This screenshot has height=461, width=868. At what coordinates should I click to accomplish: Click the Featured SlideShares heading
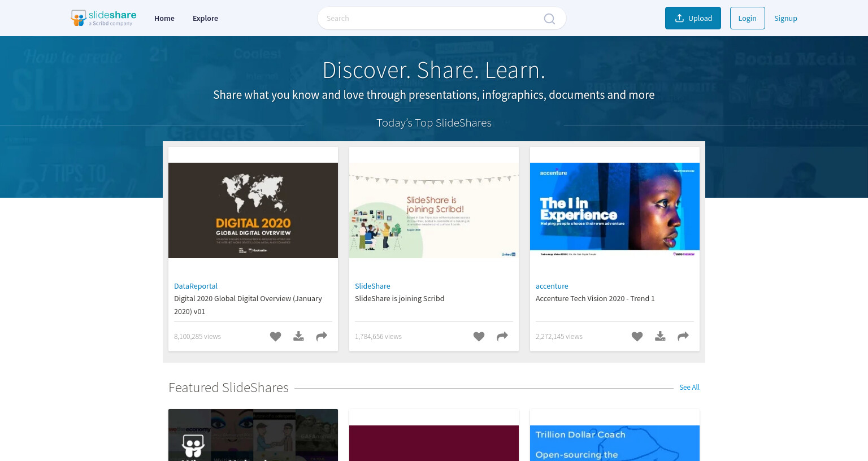pyautogui.click(x=228, y=388)
